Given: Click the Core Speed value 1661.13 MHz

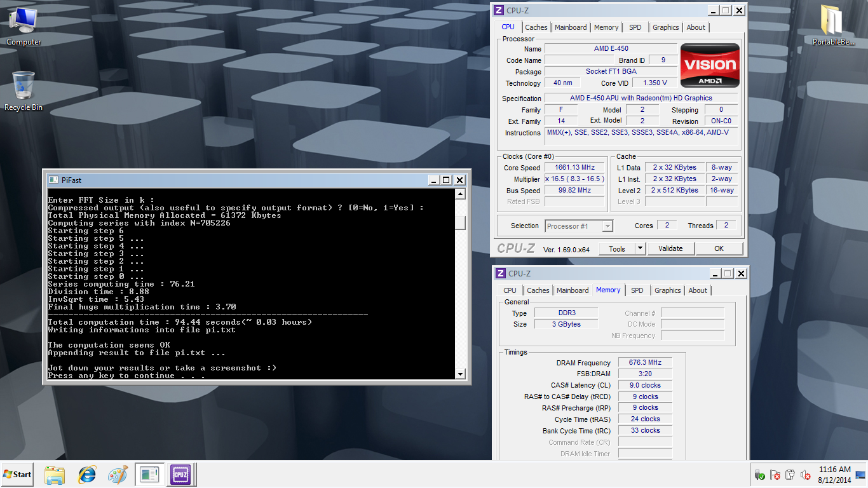Looking at the screenshot, I should coord(574,168).
